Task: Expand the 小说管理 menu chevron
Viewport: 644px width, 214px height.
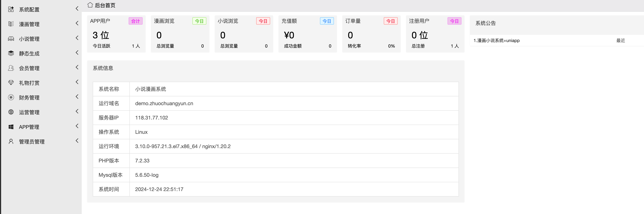Action: (x=77, y=38)
